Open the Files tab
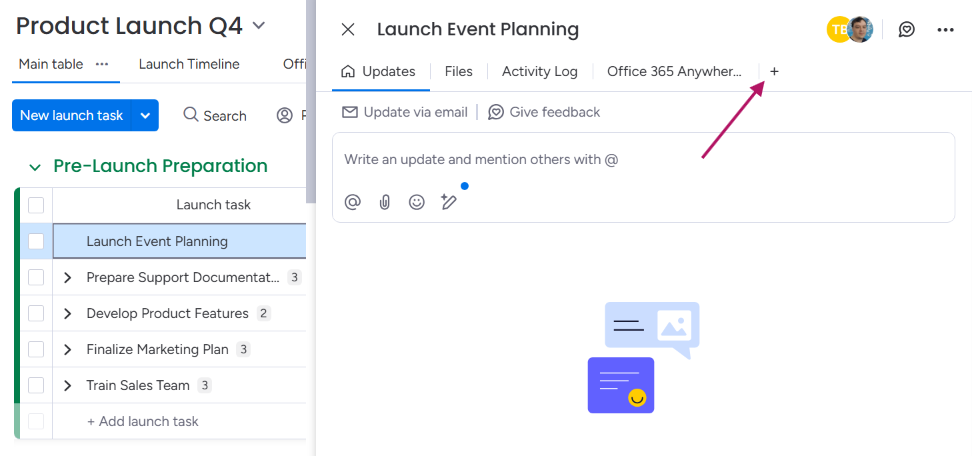 (x=459, y=72)
